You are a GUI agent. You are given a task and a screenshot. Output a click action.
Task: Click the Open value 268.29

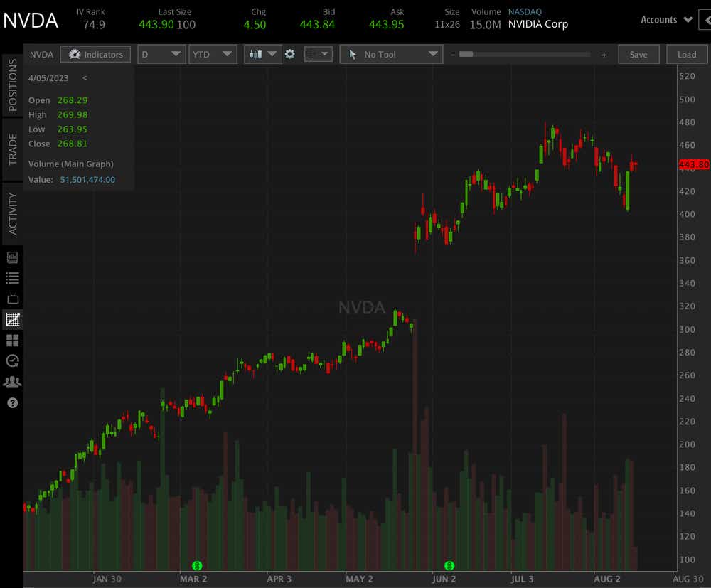73,100
